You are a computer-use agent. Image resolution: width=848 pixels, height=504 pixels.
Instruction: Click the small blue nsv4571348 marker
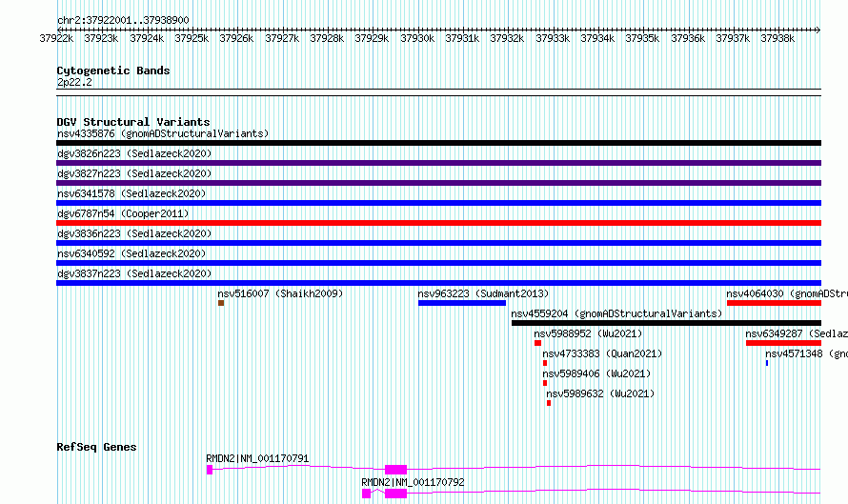click(767, 363)
